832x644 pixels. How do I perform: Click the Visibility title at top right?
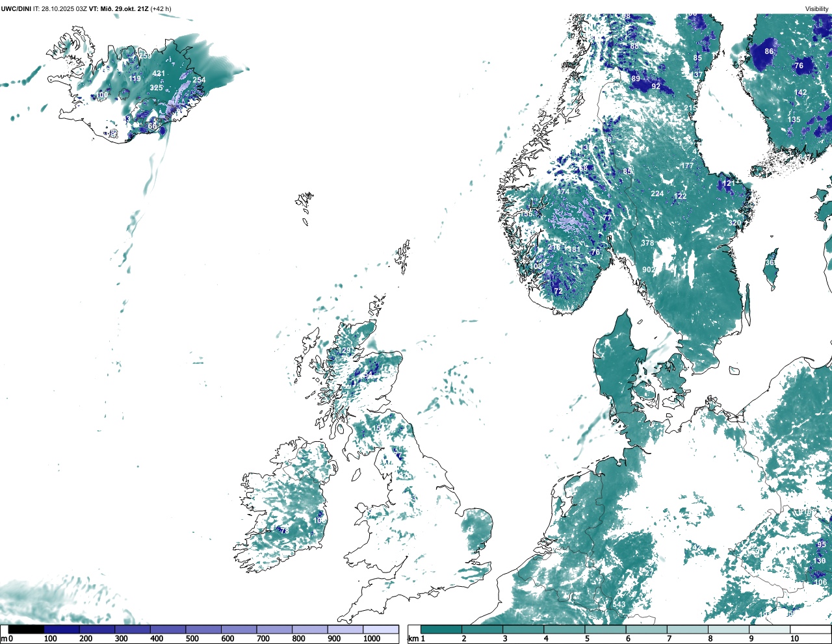click(817, 8)
